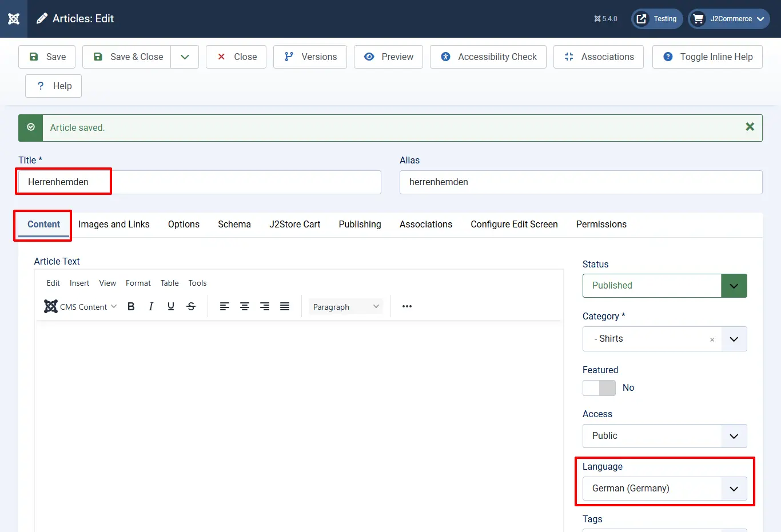Open the Help button
This screenshot has width=781, height=532.
53,86
